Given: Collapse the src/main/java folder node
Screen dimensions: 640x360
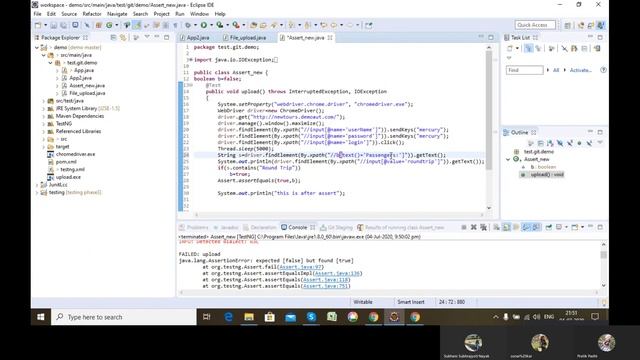Looking at the screenshot, I should [44, 55].
